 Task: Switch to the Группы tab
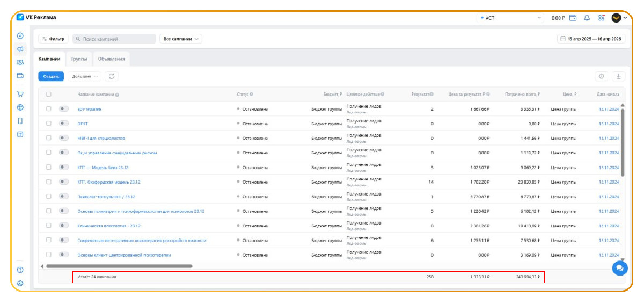coord(79,59)
